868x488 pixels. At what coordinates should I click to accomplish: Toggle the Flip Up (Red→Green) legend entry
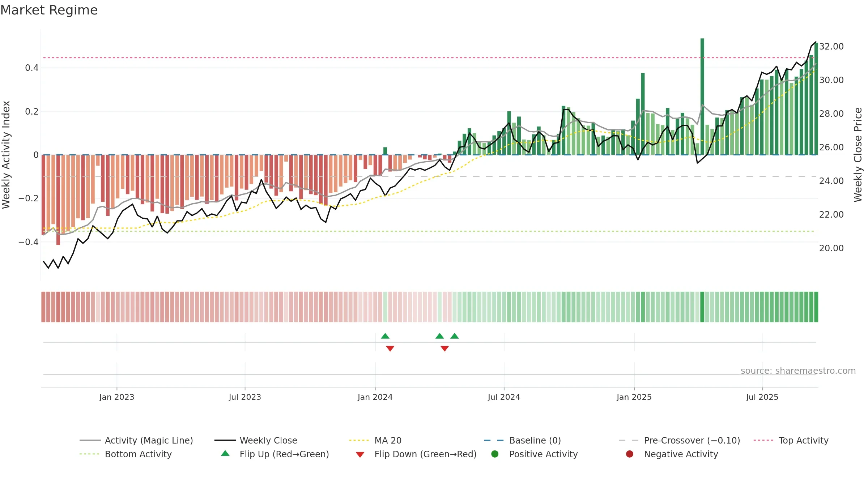point(275,454)
